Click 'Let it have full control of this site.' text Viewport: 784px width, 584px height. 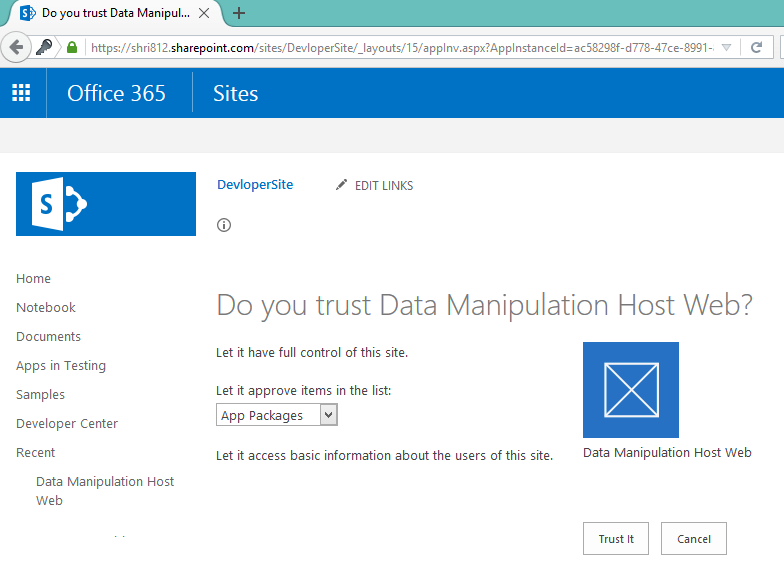click(x=312, y=352)
